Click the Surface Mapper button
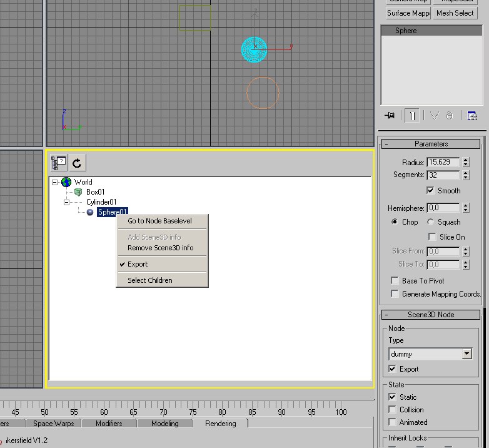489x448 pixels. click(x=408, y=13)
